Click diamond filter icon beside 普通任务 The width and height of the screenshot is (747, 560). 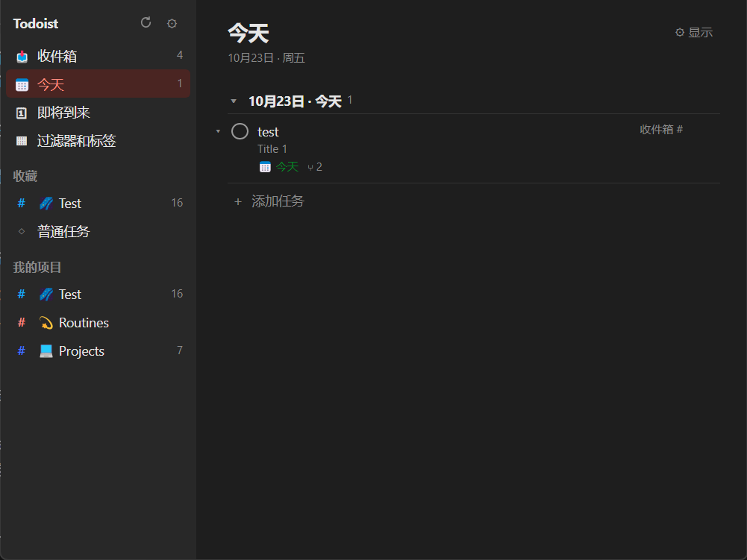point(22,231)
